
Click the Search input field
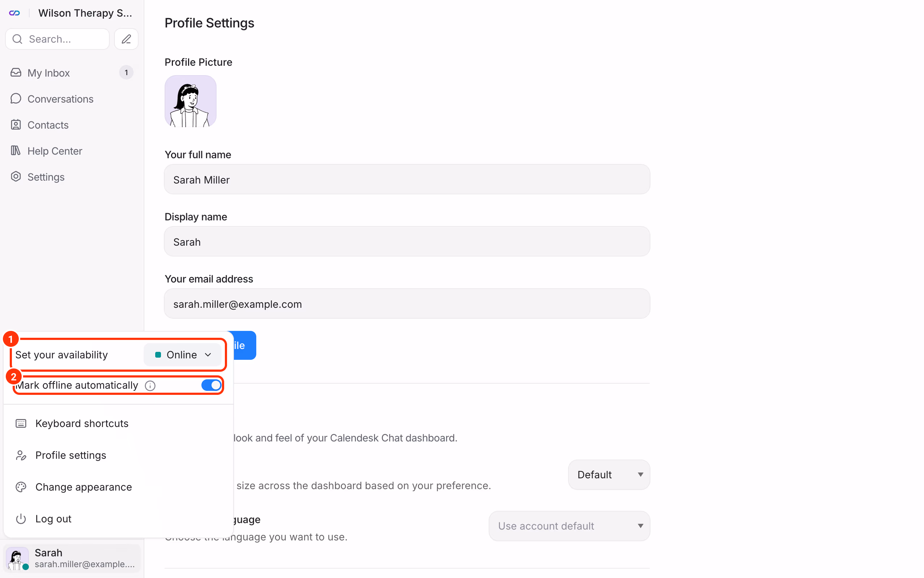tap(58, 39)
